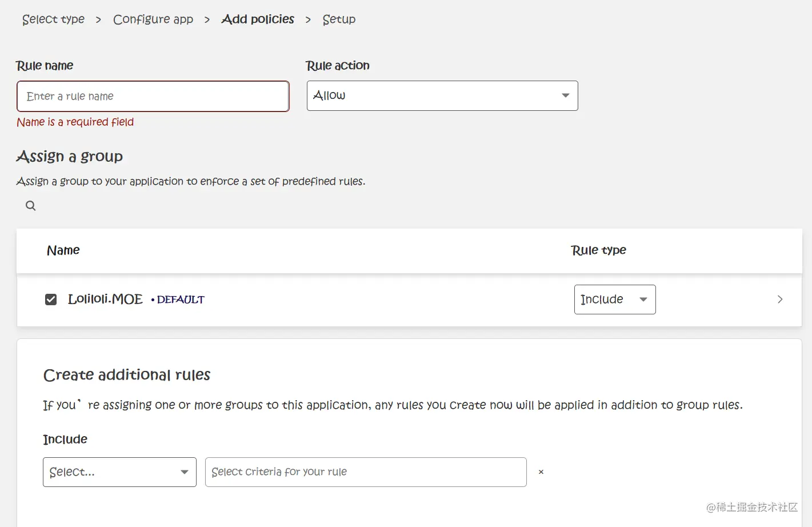Click the Loliloli.MOE group name
Image resolution: width=812 pixels, height=527 pixels.
(x=105, y=300)
